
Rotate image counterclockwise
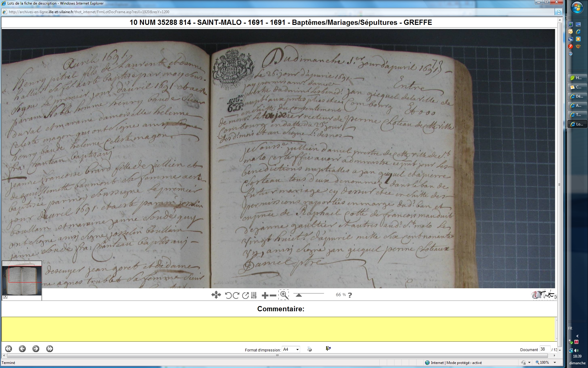[228, 295]
